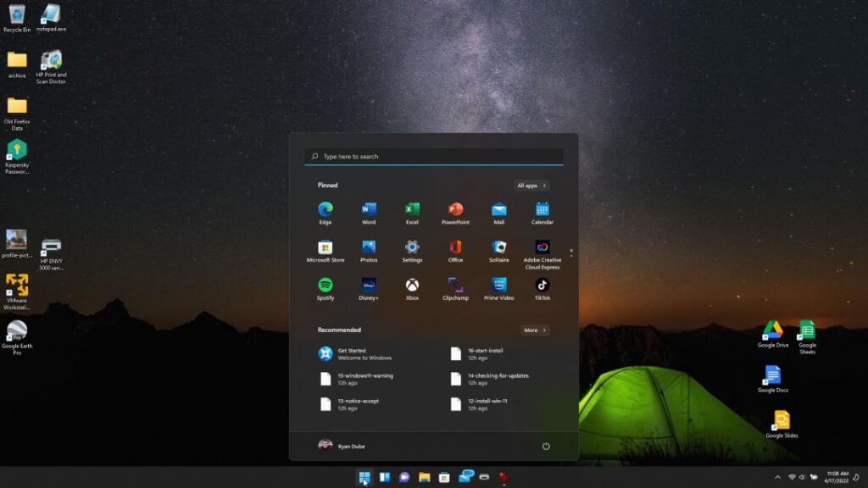This screenshot has width=868, height=488.
Task: Open the pinned Mail app
Action: tap(498, 213)
